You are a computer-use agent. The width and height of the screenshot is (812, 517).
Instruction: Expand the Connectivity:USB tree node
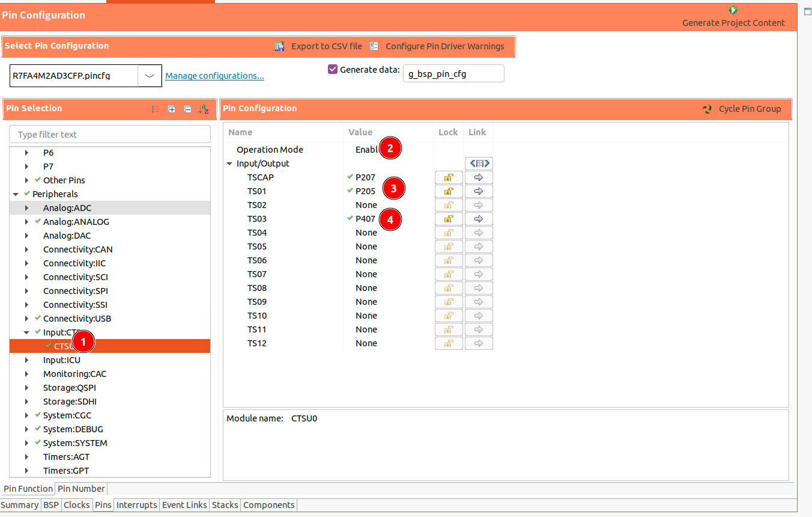(x=26, y=319)
